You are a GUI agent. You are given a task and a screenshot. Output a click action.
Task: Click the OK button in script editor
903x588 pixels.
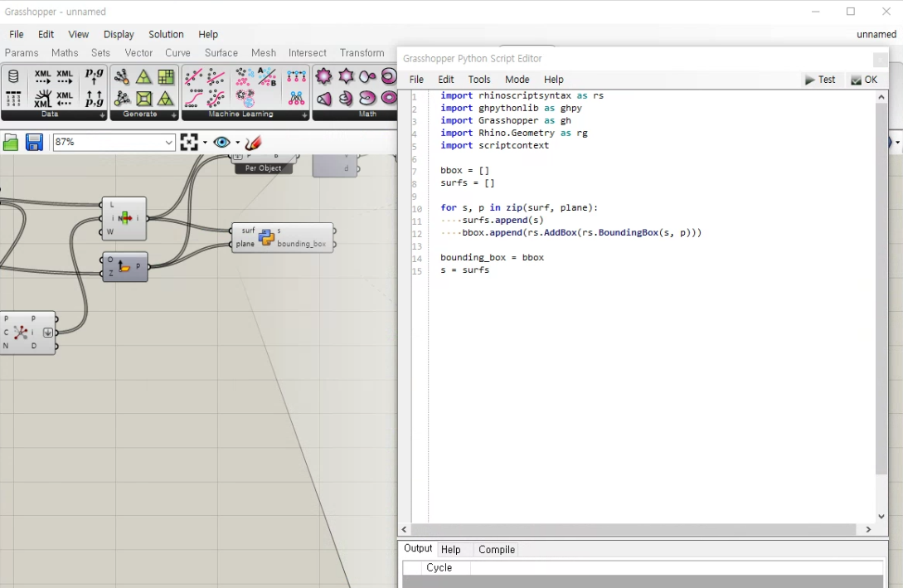click(x=864, y=80)
